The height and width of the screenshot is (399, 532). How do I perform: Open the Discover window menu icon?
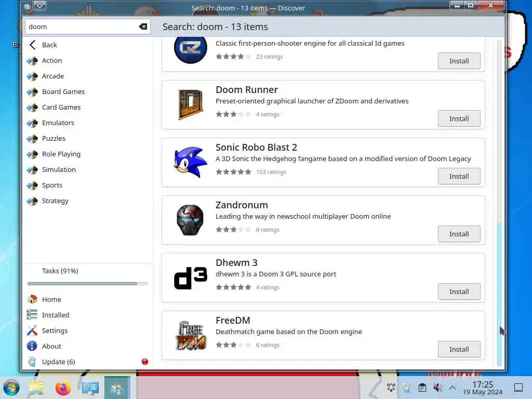(28, 6)
